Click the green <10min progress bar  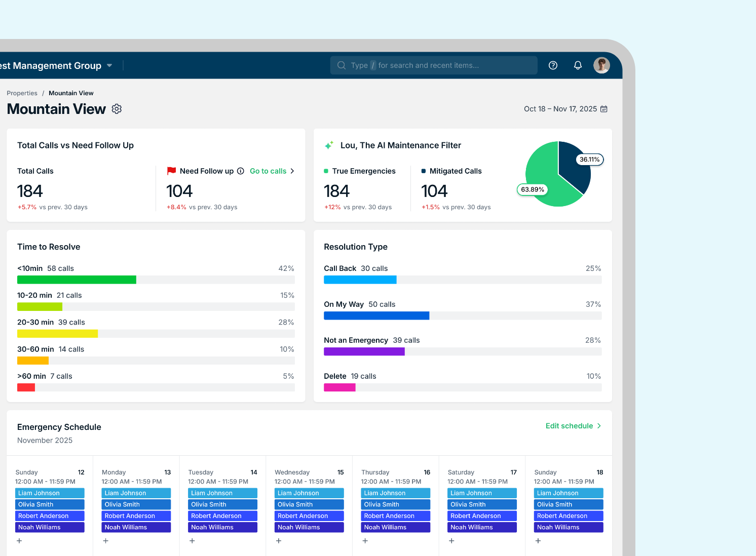click(x=77, y=280)
